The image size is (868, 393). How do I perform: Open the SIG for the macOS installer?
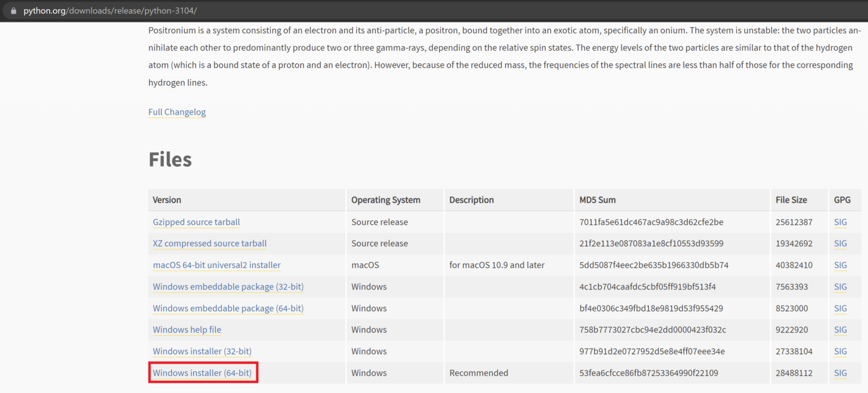click(x=840, y=265)
